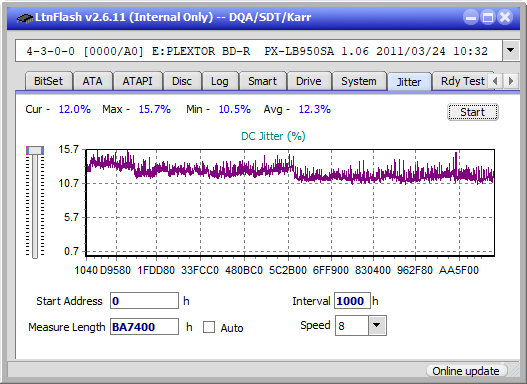527x384 pixels.
Task: Start the jitter measurement
Action: 473,112
